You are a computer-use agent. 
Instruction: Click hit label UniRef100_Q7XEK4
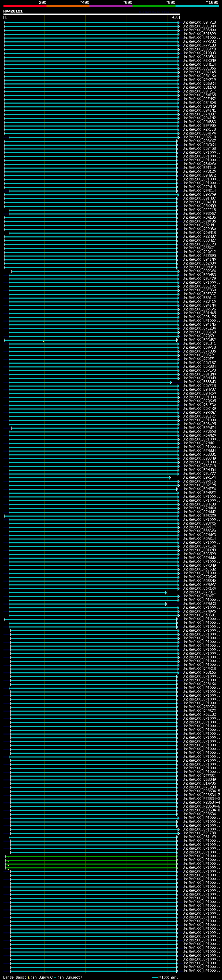coord(199,547)
